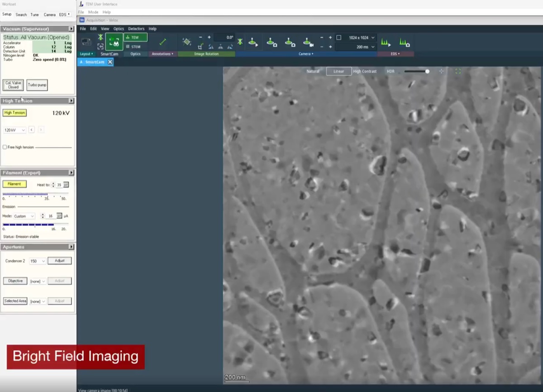Viewport: 543px width, 392px height.
Task: Toggle the yellow High Tension button
Action: tap(14, 113)
